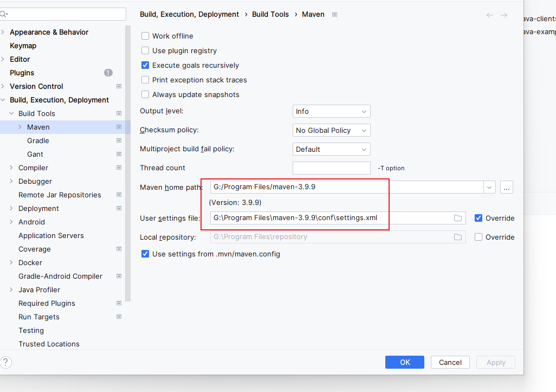Select Keymap in settings tree

coord(23,46)
